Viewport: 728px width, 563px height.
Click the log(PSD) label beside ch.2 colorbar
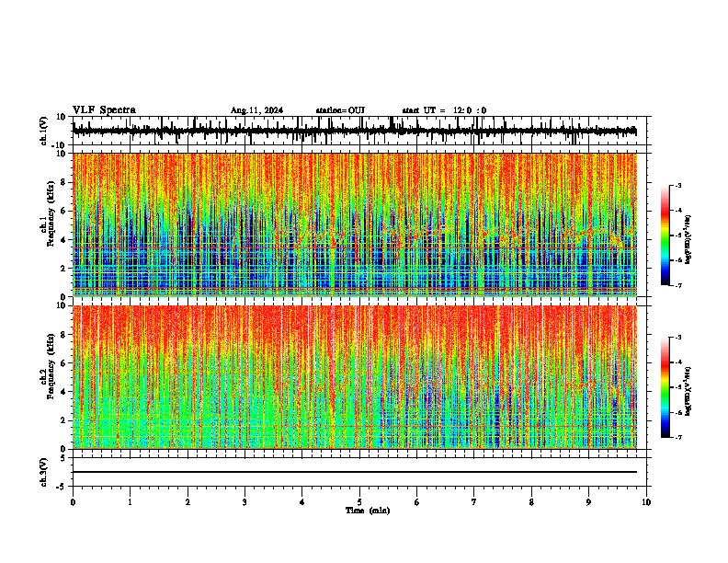tap(688, 391)
